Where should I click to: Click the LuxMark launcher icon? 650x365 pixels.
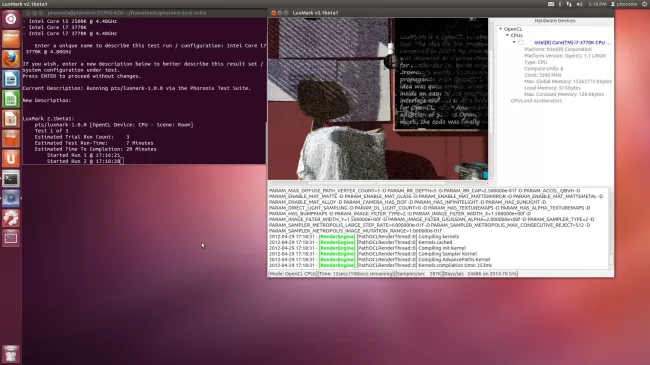click(11, 199)
